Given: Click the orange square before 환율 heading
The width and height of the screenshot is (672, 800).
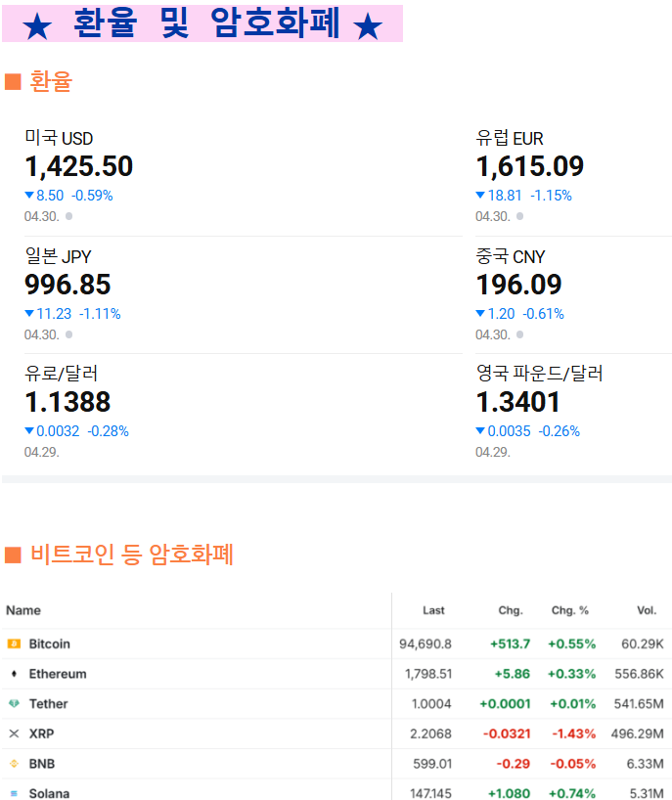Looking at the screenshot, I should (13, 81).
